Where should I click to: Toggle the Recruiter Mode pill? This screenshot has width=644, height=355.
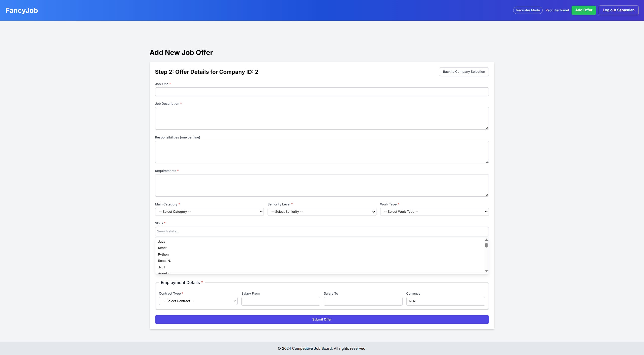click(528, 10)
